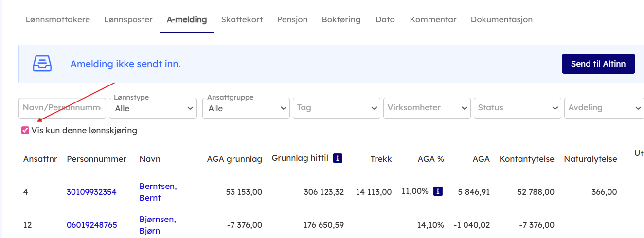Switch to the Lønnsmottakere tab
Viewport: 644px width, 238px height.
[x=57, y=20]
